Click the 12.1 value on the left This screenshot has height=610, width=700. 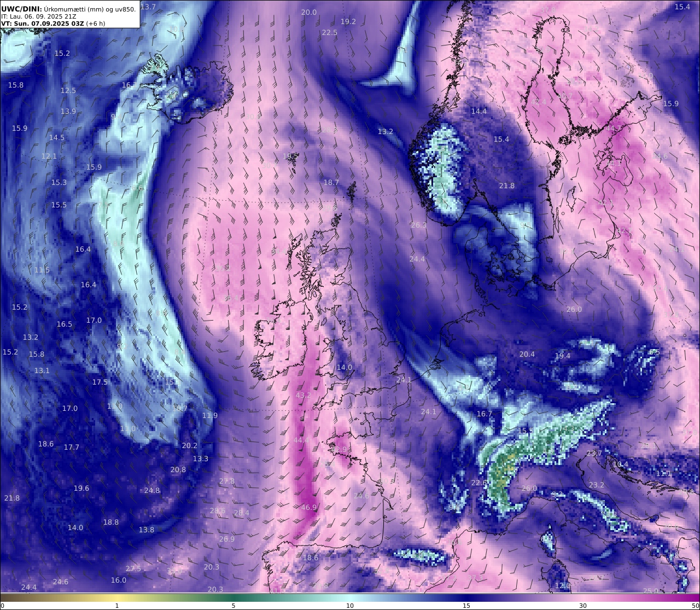click(49, 156)
